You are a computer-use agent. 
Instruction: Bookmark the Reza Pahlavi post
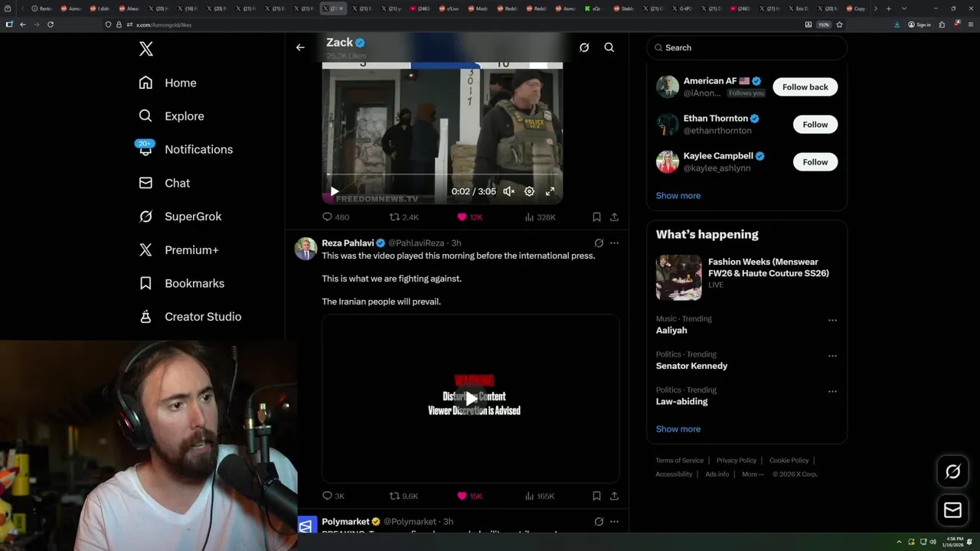(x=596, y=496)
